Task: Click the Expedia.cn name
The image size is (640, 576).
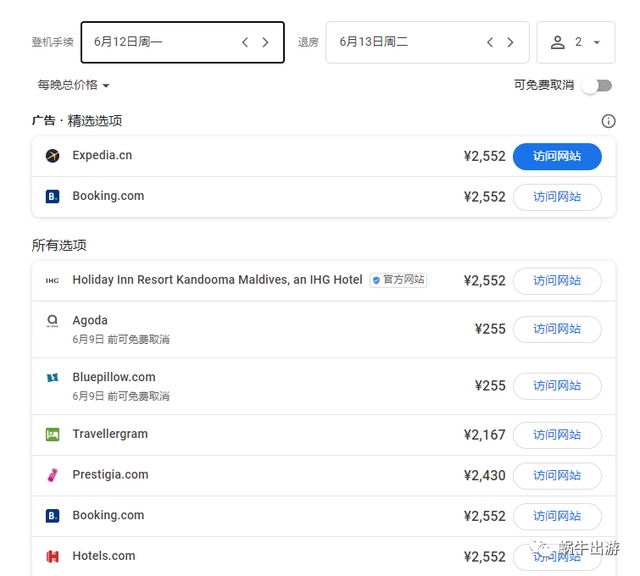Action: pyautogui.click(x=102, y=155)
